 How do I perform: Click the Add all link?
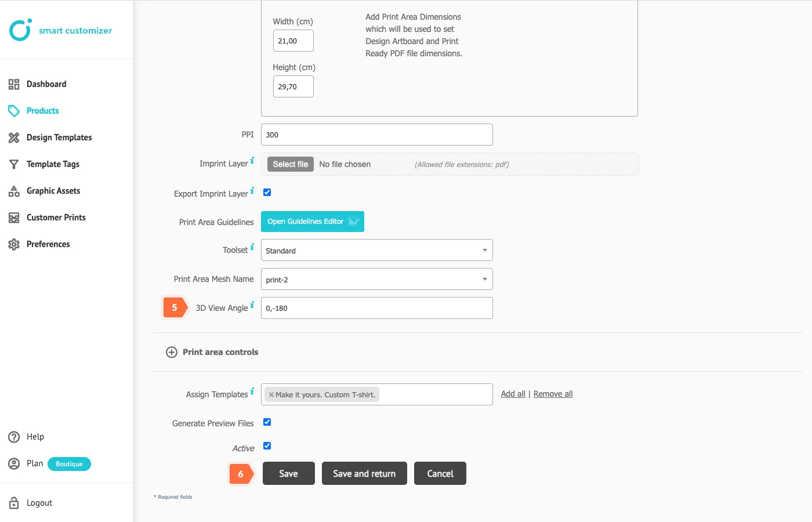point(513,394)
